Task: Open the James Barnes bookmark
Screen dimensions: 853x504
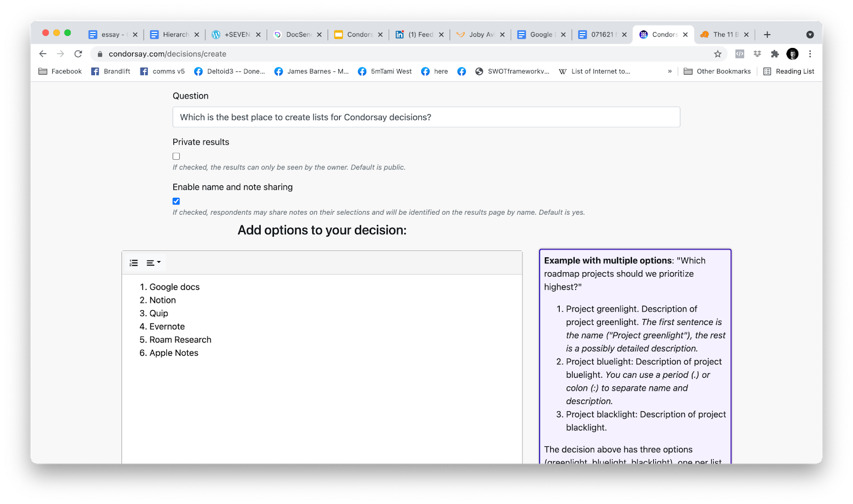Action: pyautogui.click(x=312, y=71)
